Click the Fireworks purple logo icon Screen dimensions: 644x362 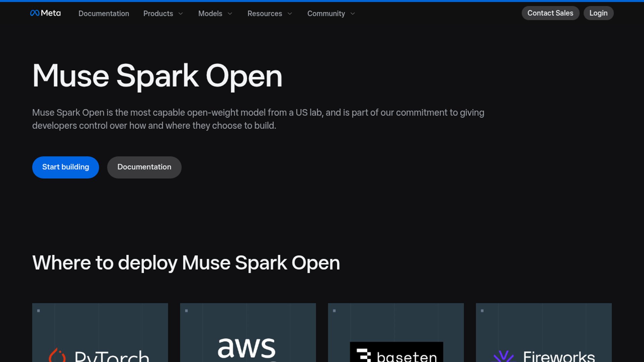coord(504,356)
